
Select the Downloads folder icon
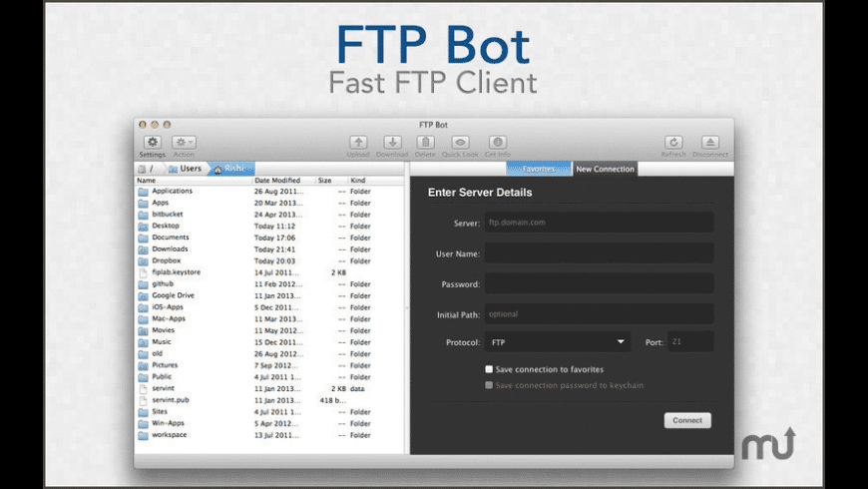click(x=143, y=249)
